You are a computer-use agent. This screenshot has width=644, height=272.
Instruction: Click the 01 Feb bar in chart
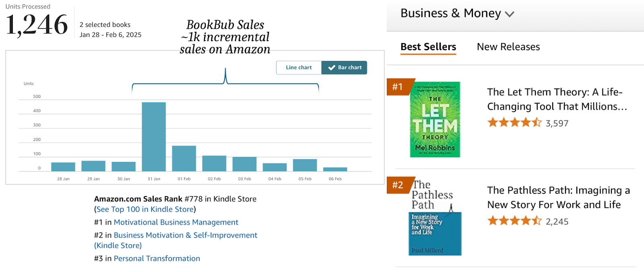tap(184, 158)
